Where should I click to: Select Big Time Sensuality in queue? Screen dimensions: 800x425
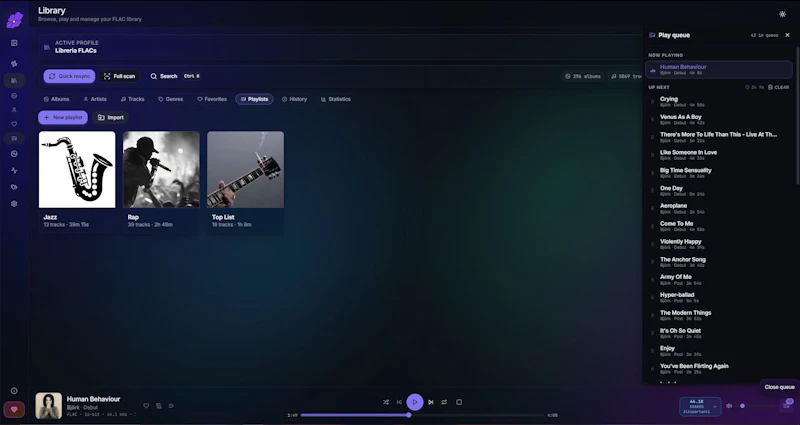(x=718, y=173)
